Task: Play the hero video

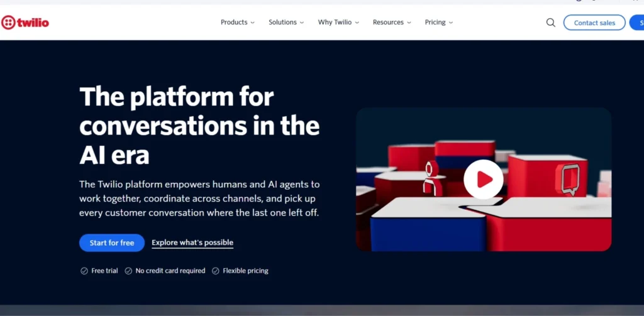Action: tap(484, 179)
